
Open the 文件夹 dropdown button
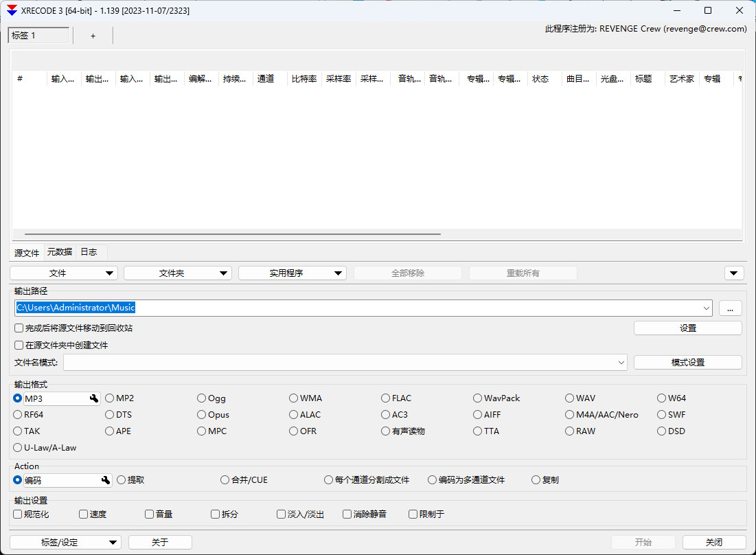click(177, 273)
